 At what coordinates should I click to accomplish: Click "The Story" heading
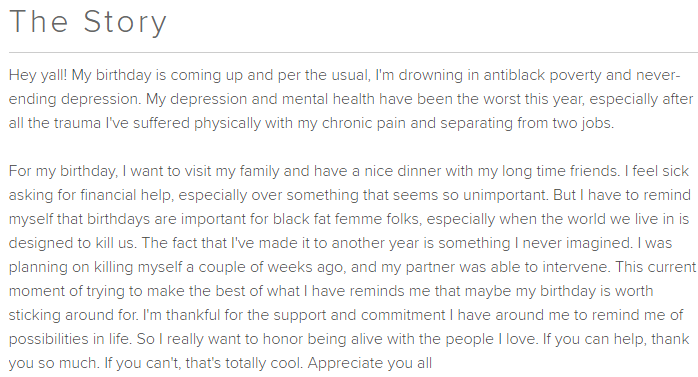88,22
